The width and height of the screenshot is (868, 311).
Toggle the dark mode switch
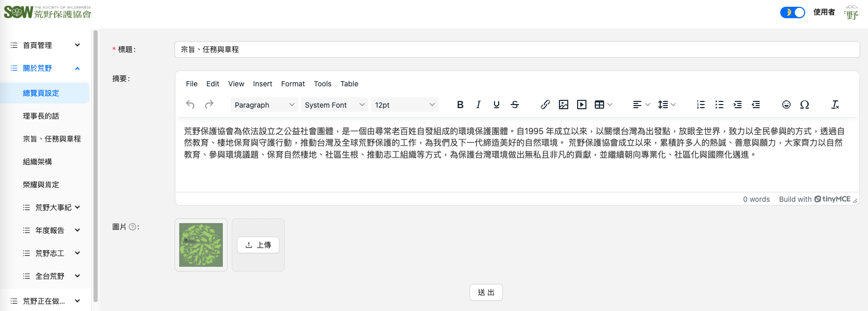(x=792, y=12)
